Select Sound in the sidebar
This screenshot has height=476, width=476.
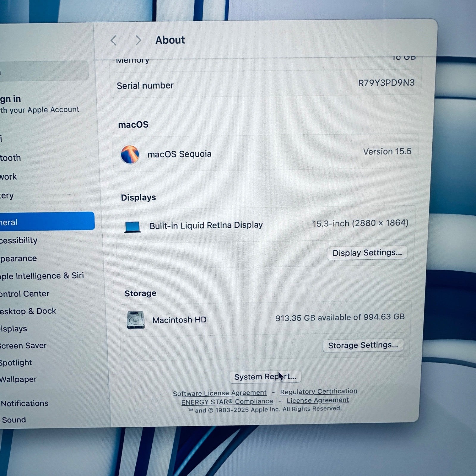coord(14,420)
